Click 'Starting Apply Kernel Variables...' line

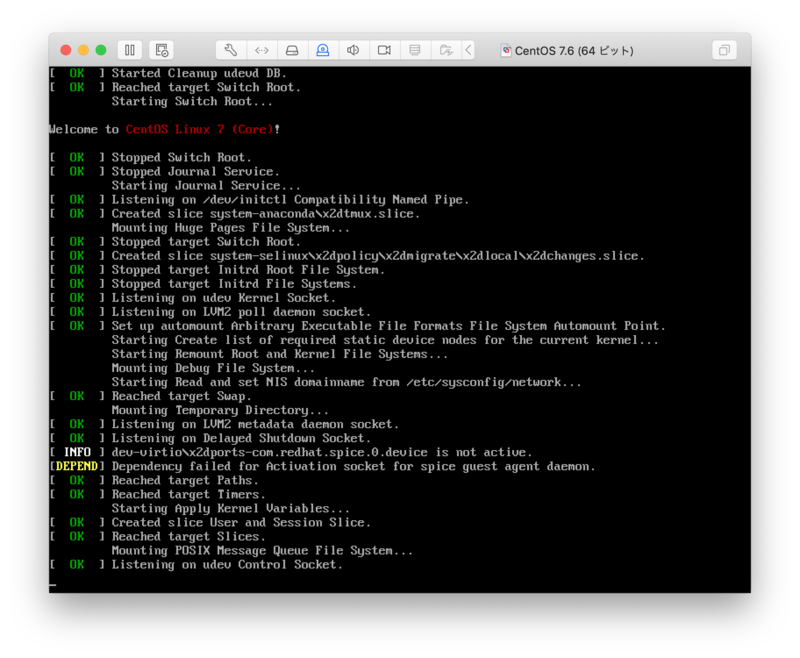coord(231,509)
